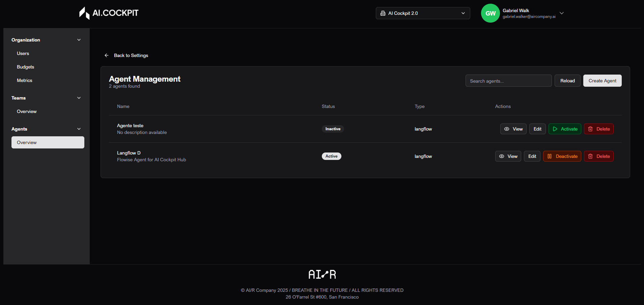Reload the agents list
The image size is (644, 305).
tap(567, 81)
